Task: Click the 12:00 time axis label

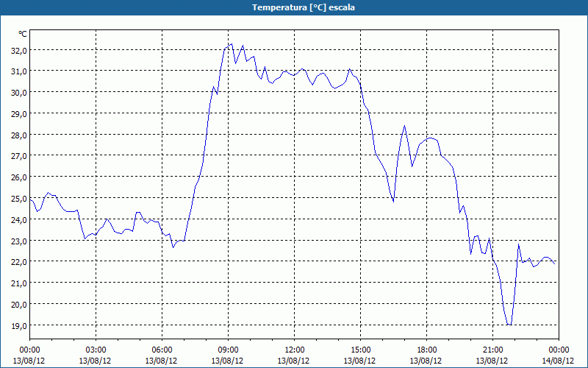Action: pos(295,350)
